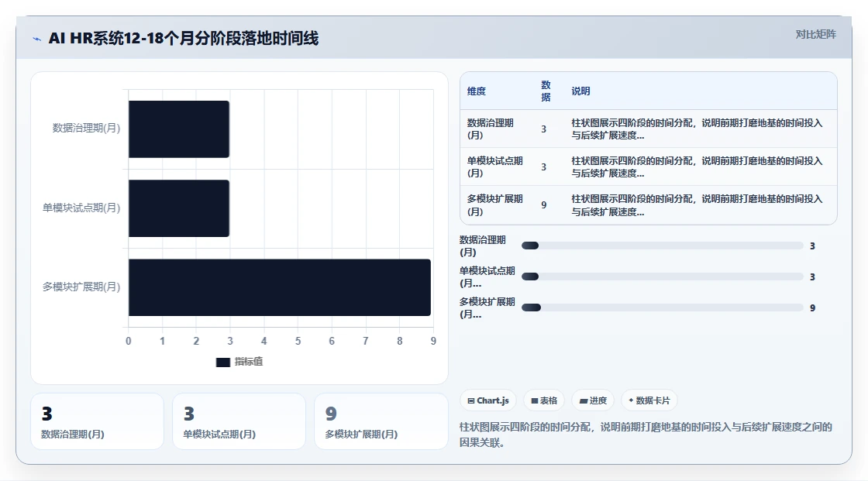Click the 进度 tag

(x=593, y=400)
